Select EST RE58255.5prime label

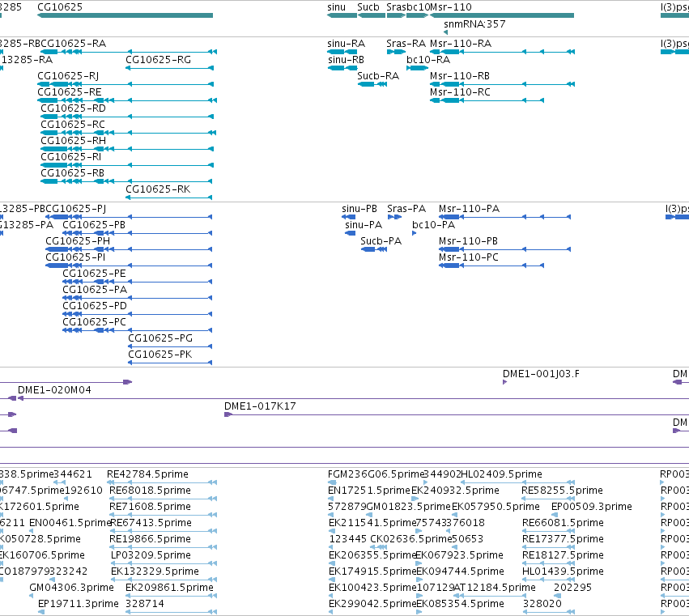562,491
